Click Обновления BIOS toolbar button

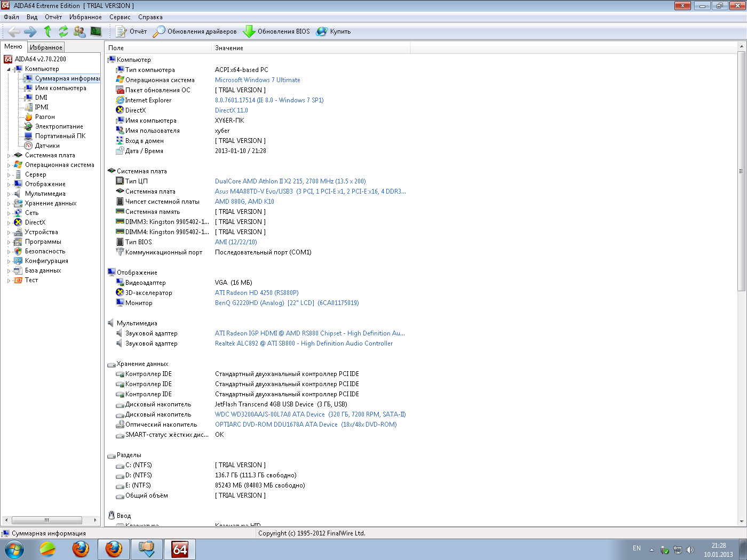(276, 31)
